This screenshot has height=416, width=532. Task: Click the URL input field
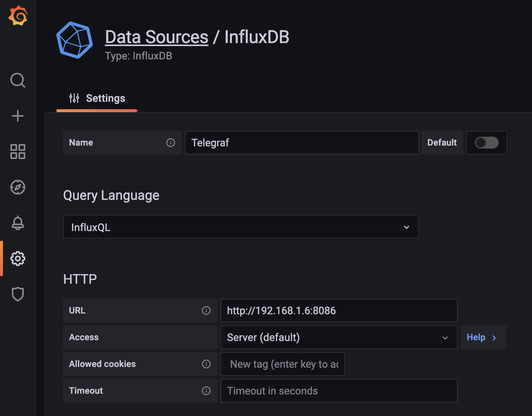click(x=339, y=311)
